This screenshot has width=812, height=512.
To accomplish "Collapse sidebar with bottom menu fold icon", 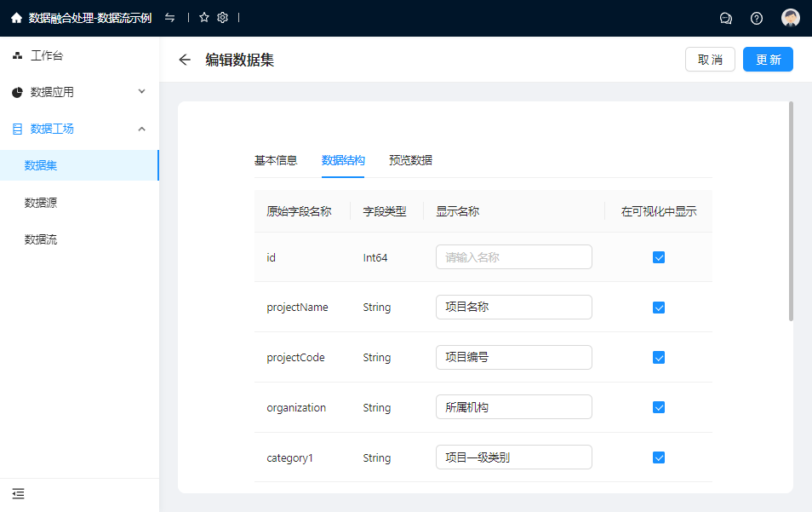I will tap(18, 493).
